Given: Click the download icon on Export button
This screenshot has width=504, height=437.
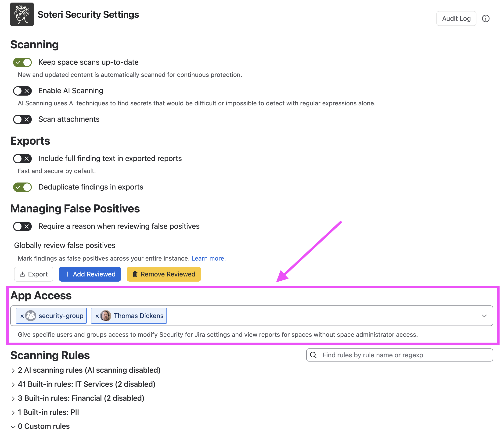Looking at the screenshot, I should click(22, 274).
